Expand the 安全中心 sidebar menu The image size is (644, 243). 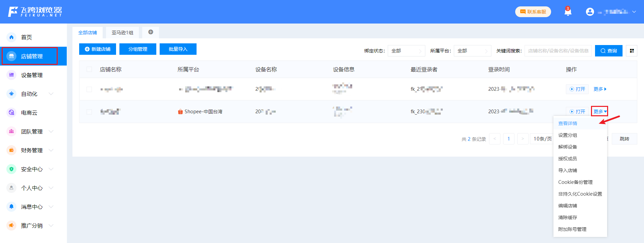point(51,169)
